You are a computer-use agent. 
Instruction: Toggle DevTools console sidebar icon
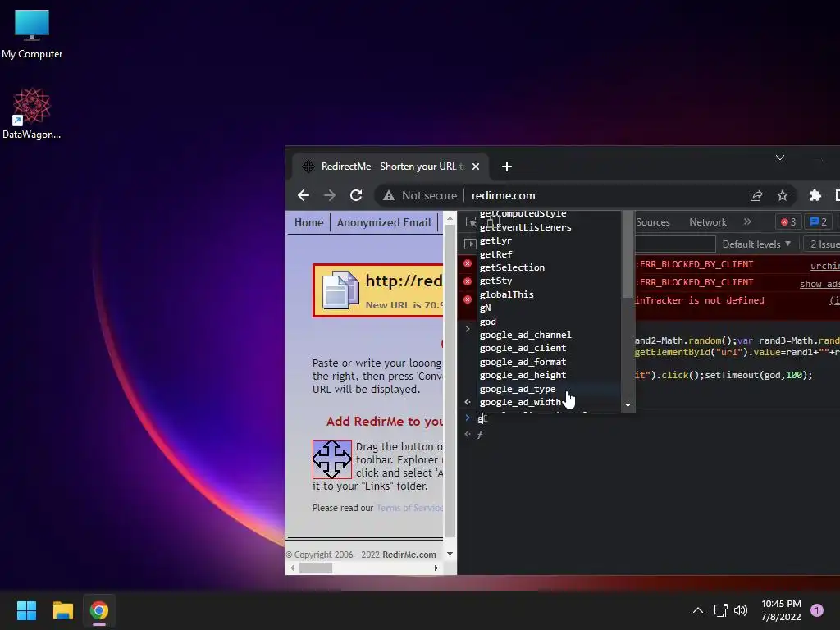coord(470,244)
